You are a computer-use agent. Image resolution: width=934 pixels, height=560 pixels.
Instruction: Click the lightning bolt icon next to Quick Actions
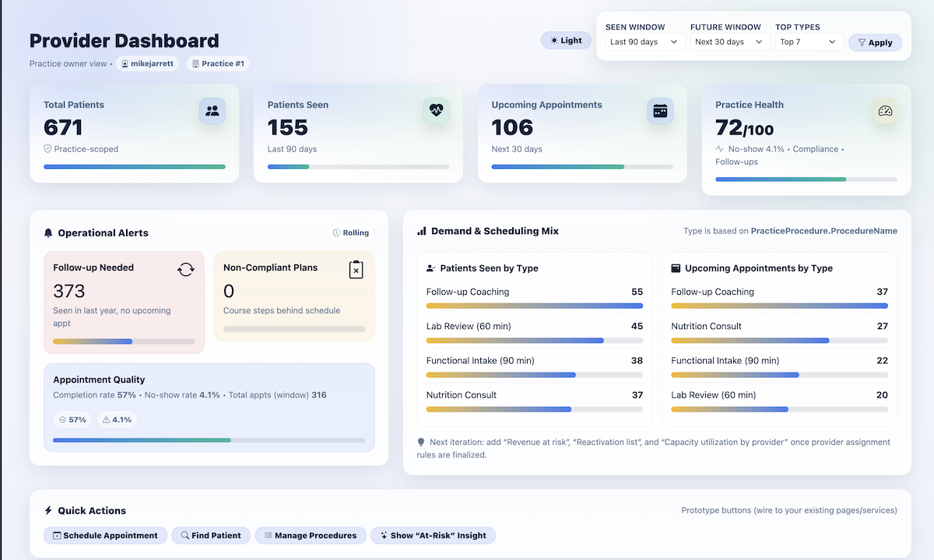[48, 510]
